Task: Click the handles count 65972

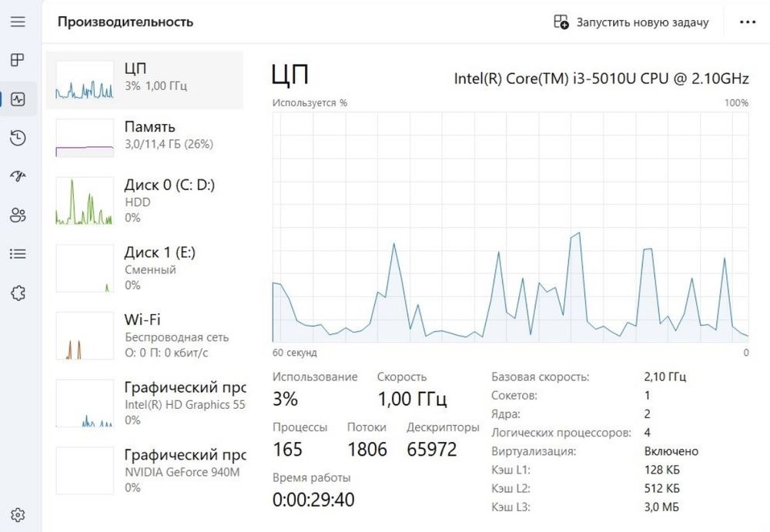Action: coord(432,449)
